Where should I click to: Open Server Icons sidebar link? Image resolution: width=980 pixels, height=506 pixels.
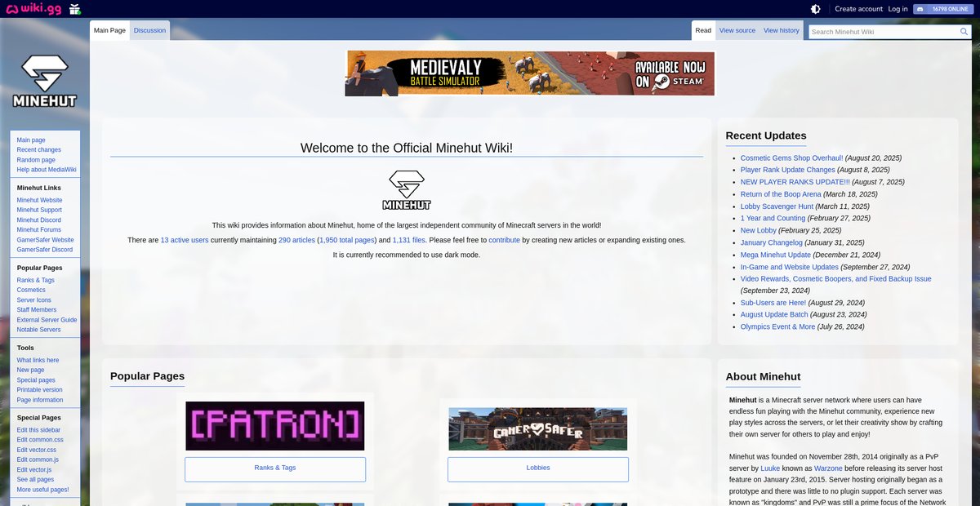34,300
